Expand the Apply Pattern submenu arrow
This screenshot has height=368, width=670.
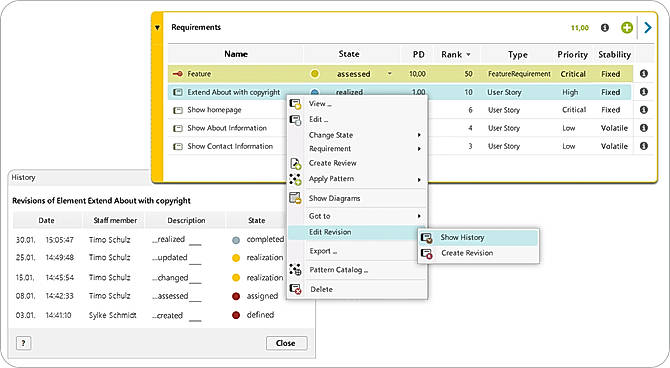(419, 180)
